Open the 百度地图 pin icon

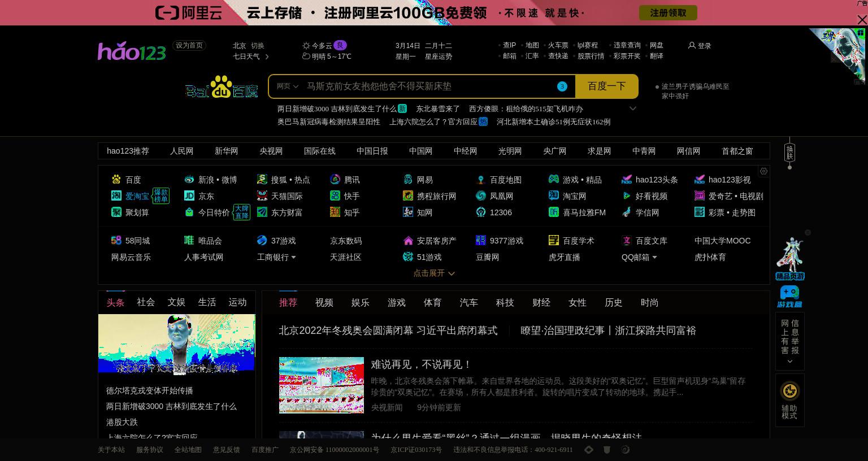481,180
